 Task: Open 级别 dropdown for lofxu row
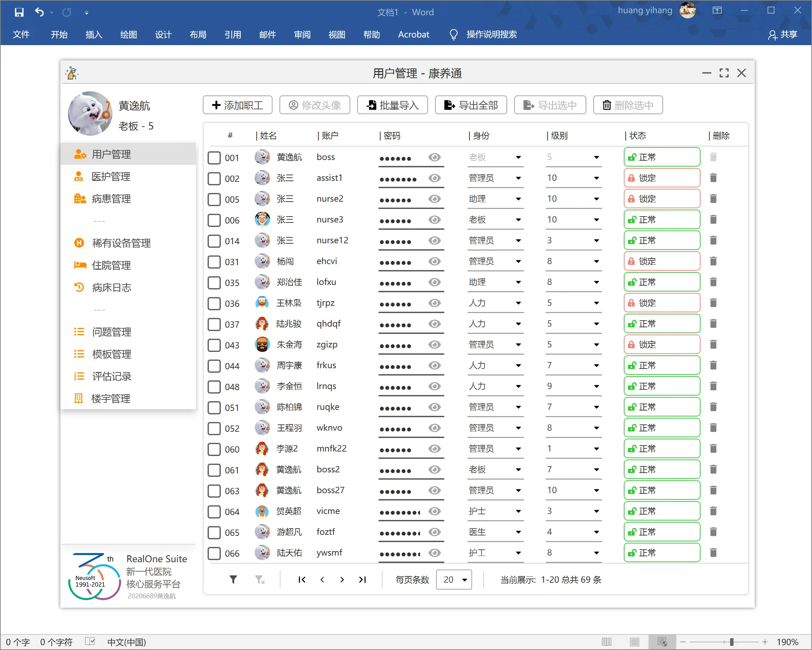click(x=596, y=282)
